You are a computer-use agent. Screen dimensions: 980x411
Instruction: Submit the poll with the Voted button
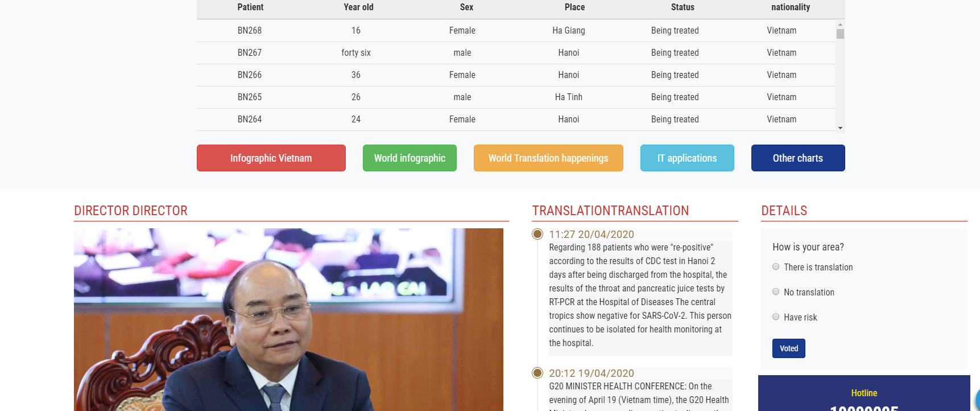[788, 348]
